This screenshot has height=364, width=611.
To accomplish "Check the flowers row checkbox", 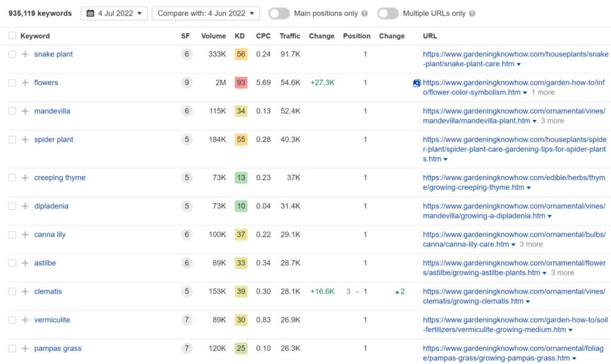I will tap(13, 82).
